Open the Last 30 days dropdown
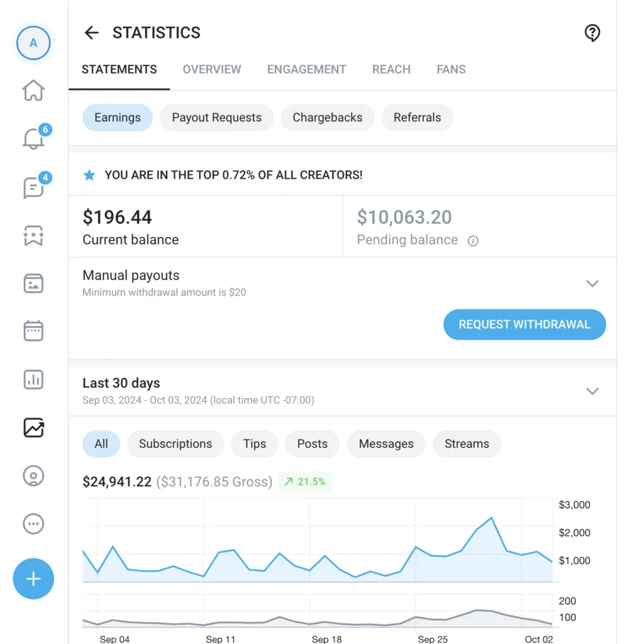Image resolution: width=644 pixels, height=644 pixels. [x=592, y=391]
